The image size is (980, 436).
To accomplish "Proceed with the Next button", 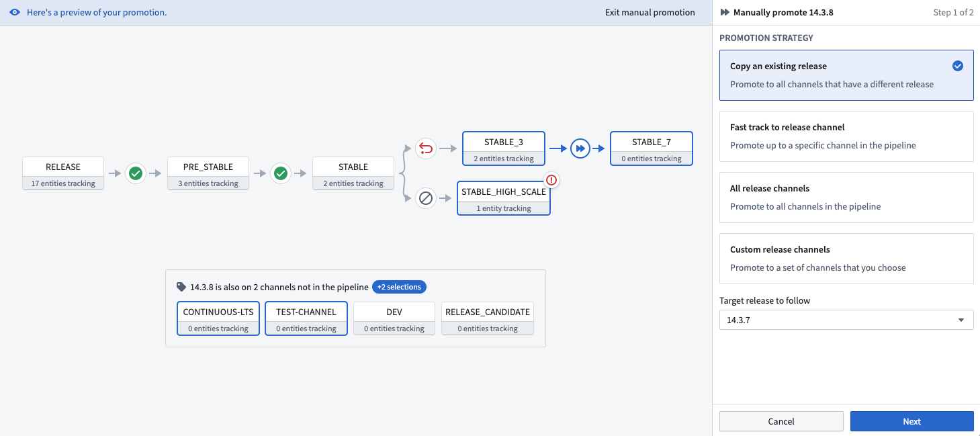I will 911,421.
